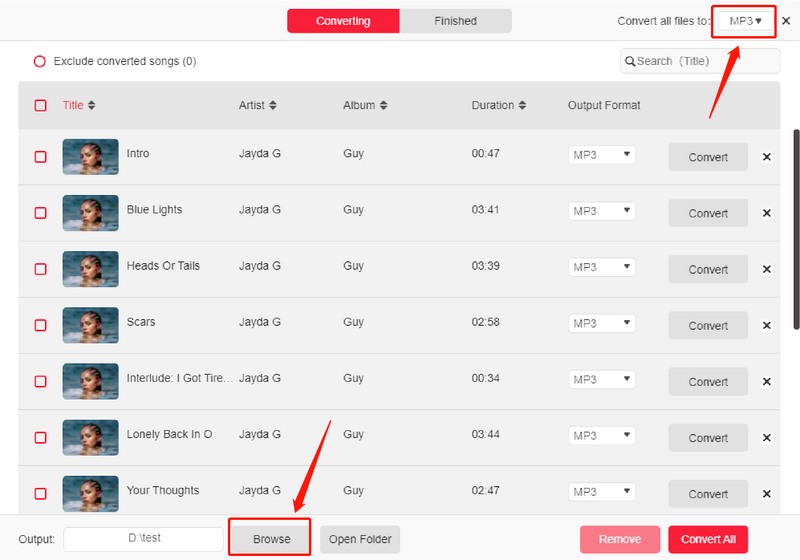Open the Convert all files to MP3 dropdown

pyautogui.click(x=745, y=21)
